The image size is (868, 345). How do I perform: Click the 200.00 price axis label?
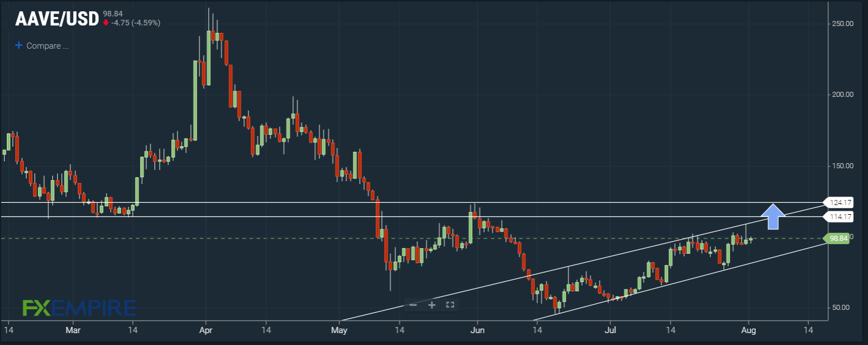[841, 95]
